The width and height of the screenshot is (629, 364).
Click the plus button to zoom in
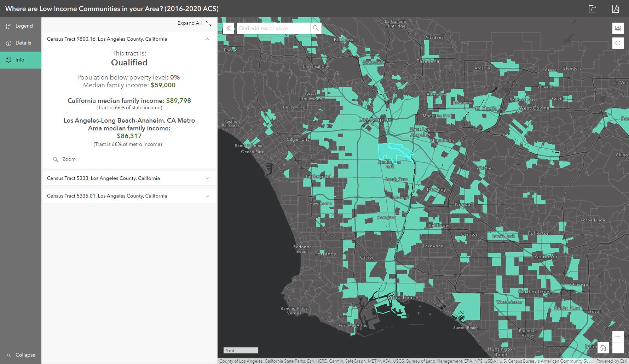pyautogui.click(x=618, y=336)
